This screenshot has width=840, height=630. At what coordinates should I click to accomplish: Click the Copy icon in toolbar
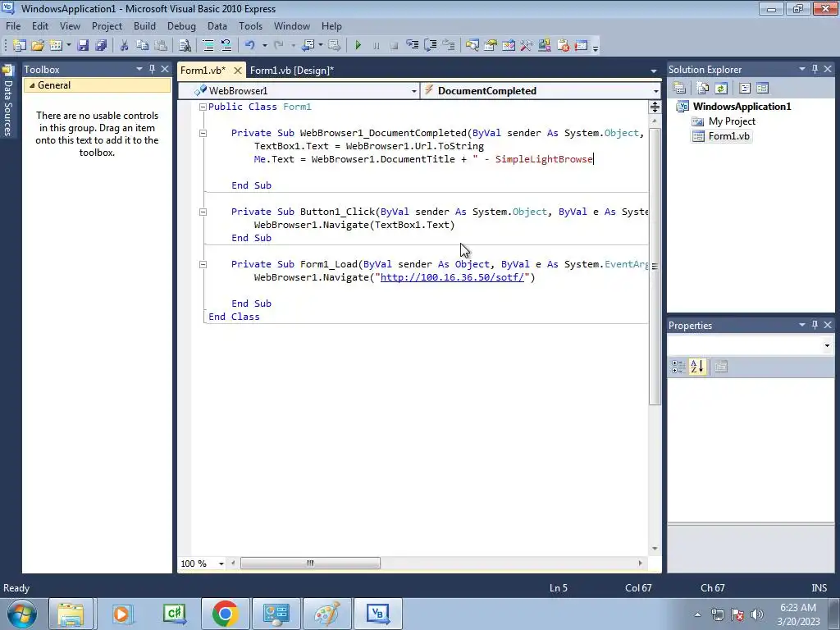(x=142, y=46)
